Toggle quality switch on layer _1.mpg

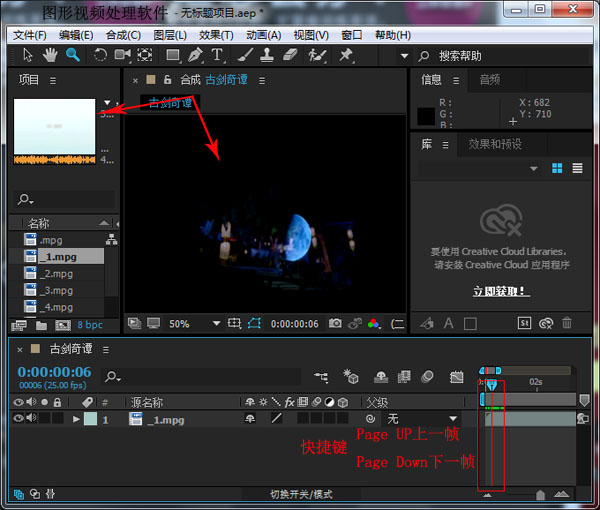(x=276, y=419)
